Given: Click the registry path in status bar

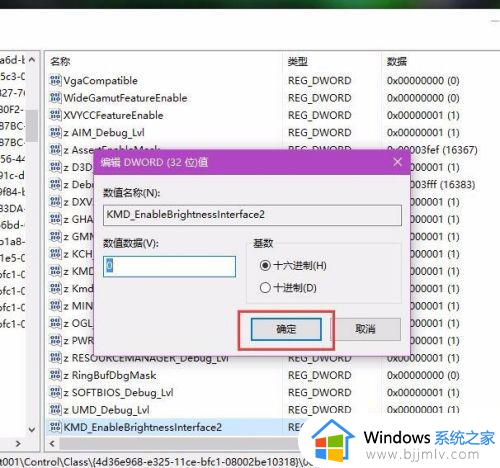Looking at the screenshot, I should click(156, 462).
